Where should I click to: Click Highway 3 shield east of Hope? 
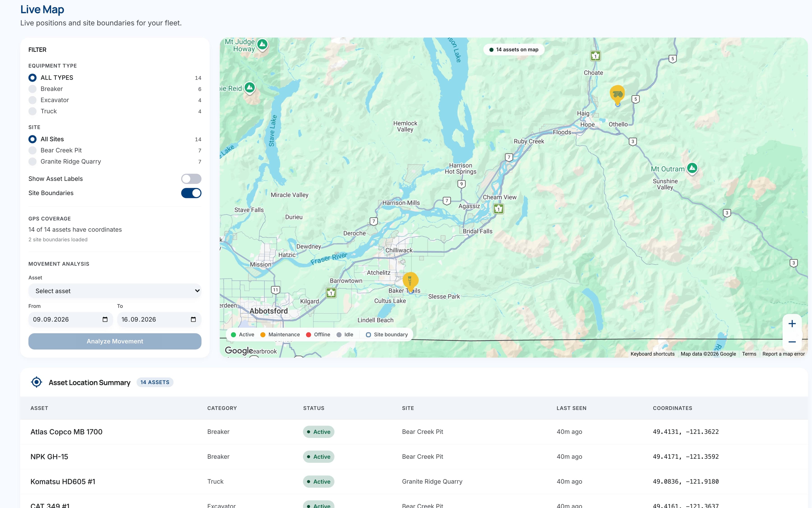coord(632,141)
